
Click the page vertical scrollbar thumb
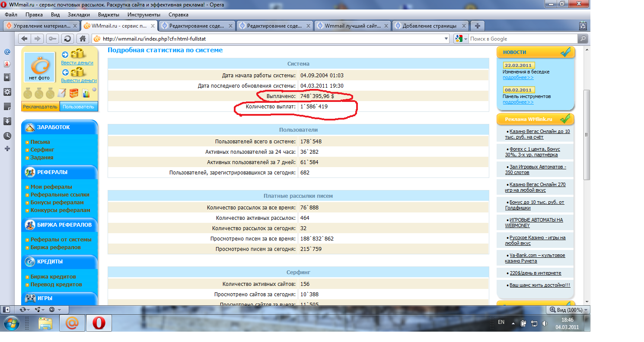587,135
